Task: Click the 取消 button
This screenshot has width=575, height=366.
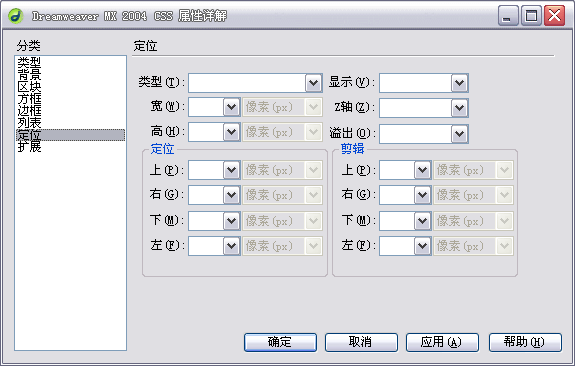Action: pyautogui.click(x=361, y=342)
